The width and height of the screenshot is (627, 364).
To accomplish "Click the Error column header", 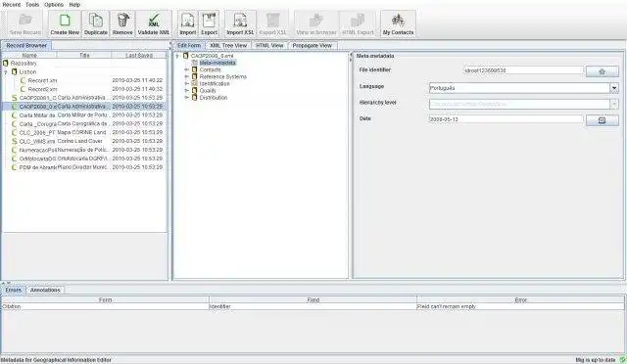I will coord(520,299).
